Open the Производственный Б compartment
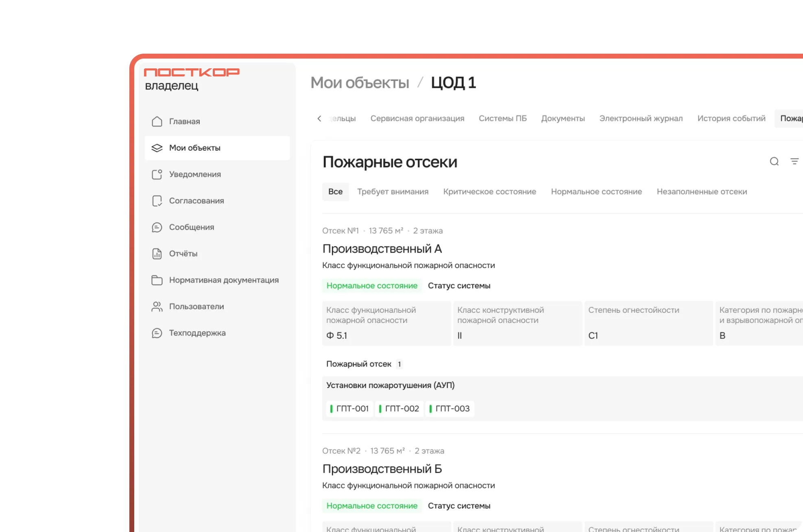This screenshot has height=532, width=803. (x=382, y=469)
